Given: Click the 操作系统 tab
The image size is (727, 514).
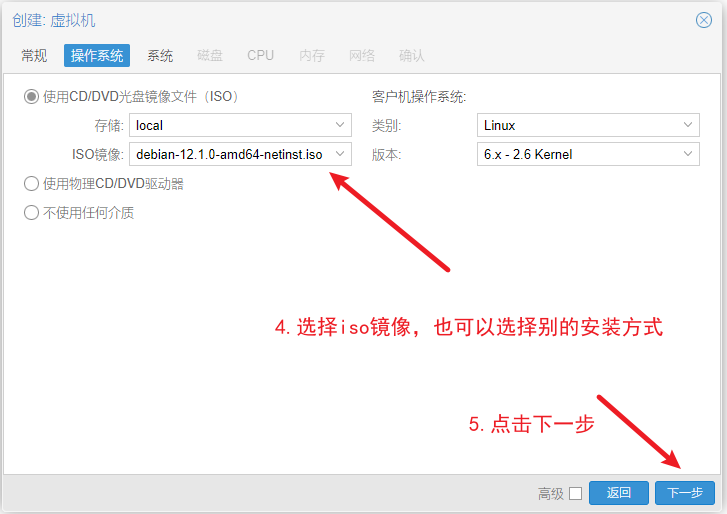Looking at the screenshot, I should pos(97,55).
